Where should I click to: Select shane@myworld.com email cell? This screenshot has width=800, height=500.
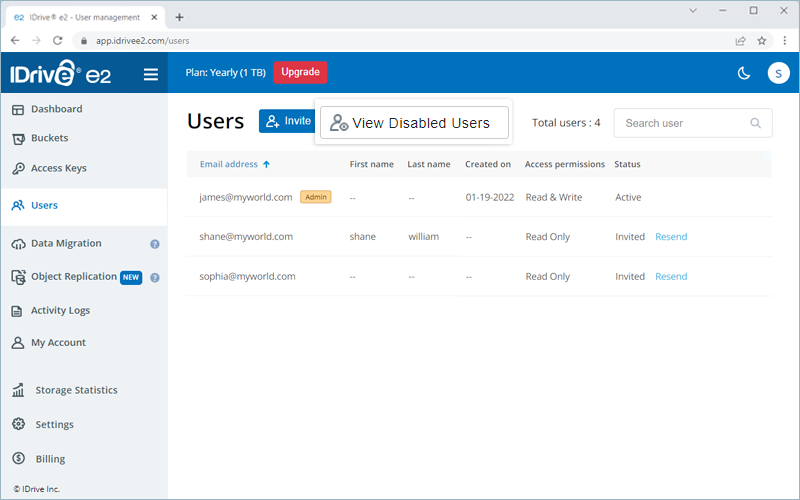coord(246,237)
